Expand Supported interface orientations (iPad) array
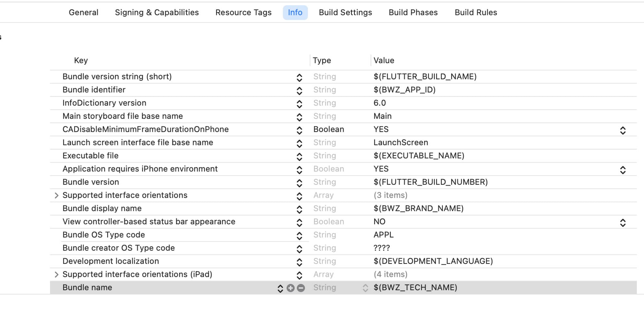Image resolution: width=644 pixels, height=309 pixels. pos(56,275)
